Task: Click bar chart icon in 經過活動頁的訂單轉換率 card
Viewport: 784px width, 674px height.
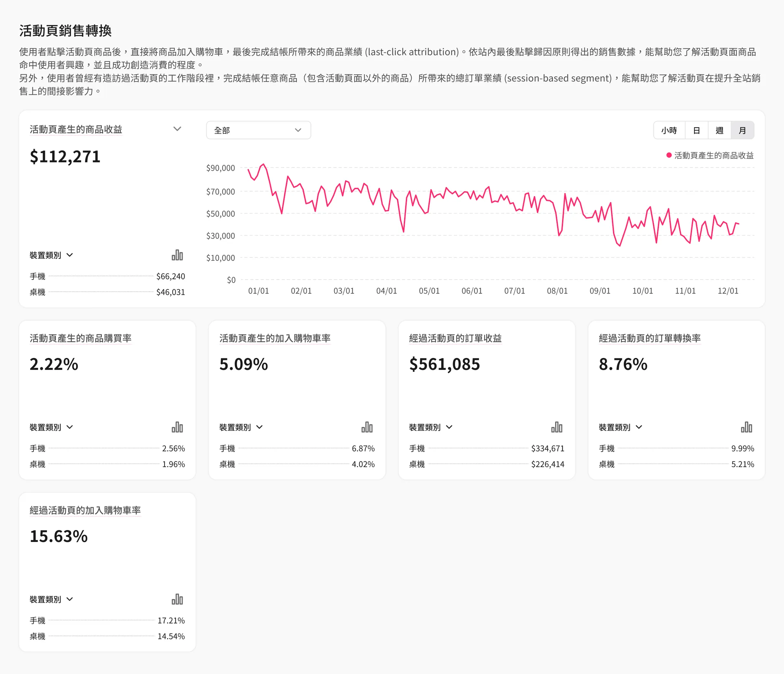Action: pyautogui.click(x=746, y=427)
